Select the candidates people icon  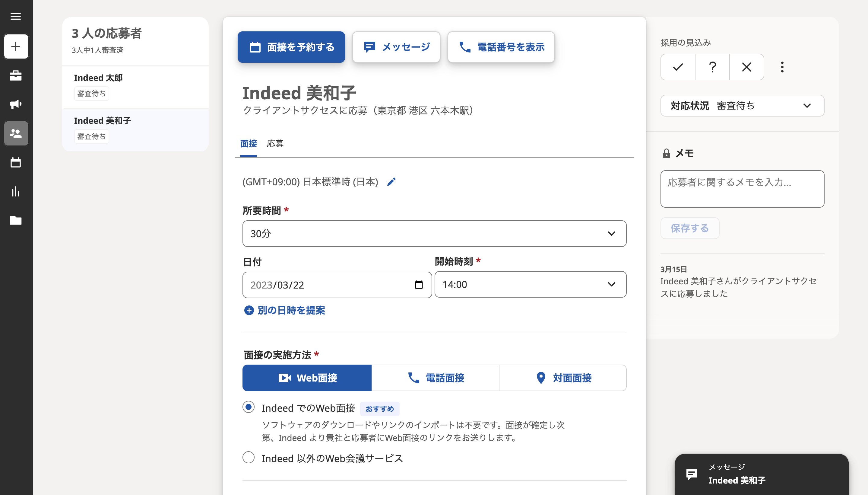pos(16,133)
